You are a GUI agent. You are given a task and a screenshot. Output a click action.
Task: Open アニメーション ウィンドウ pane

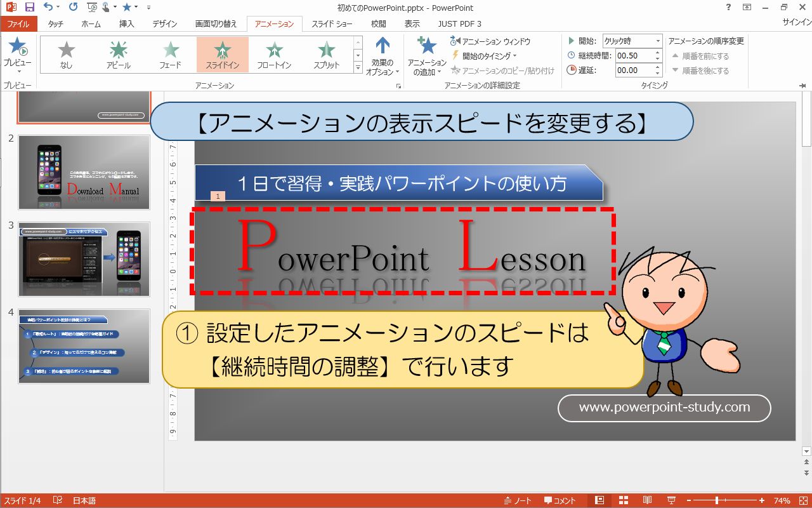click(490, 41)
